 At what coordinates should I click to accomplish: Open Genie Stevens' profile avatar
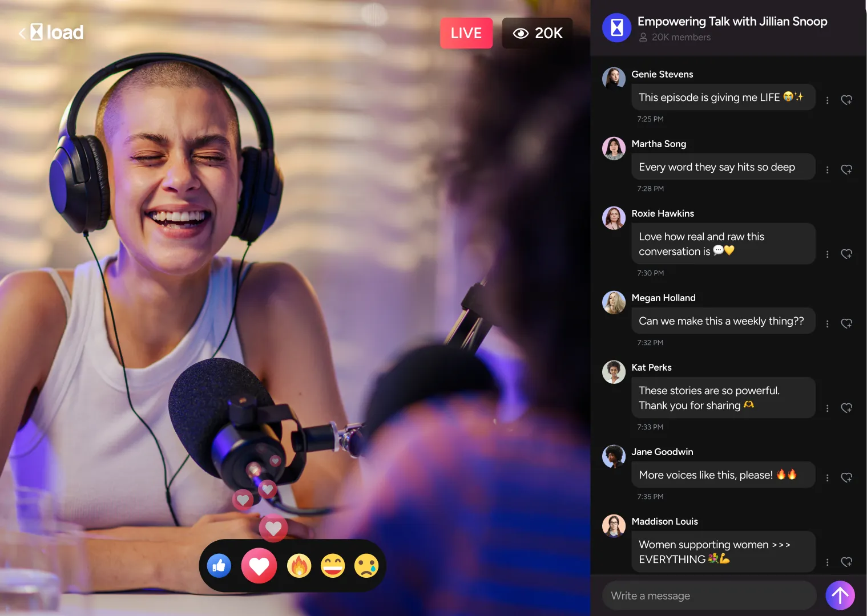(614, 79)
